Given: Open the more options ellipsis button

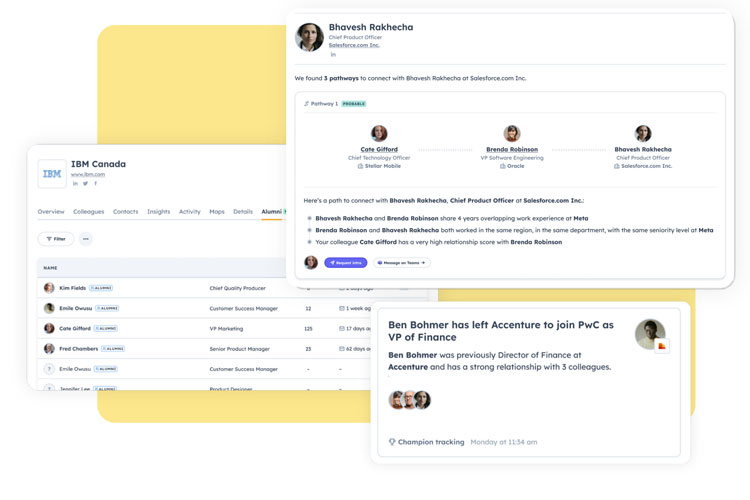Looking at the screenshot, I should (86, 239).
